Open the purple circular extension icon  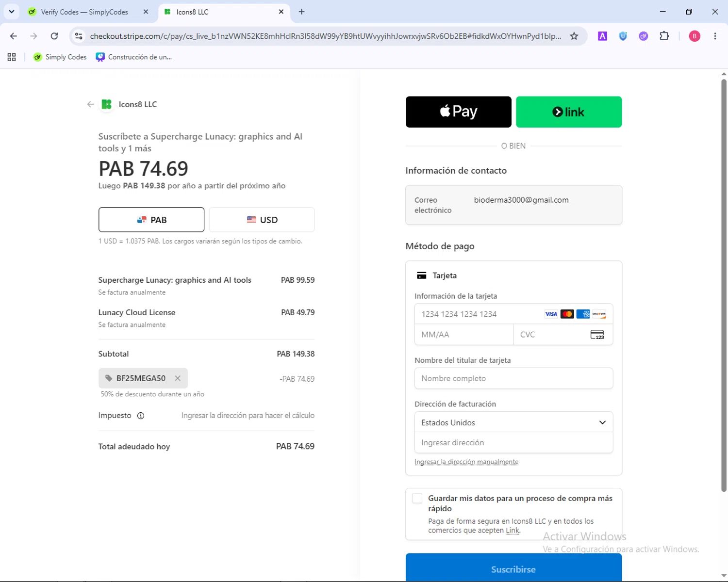point(644,36)
